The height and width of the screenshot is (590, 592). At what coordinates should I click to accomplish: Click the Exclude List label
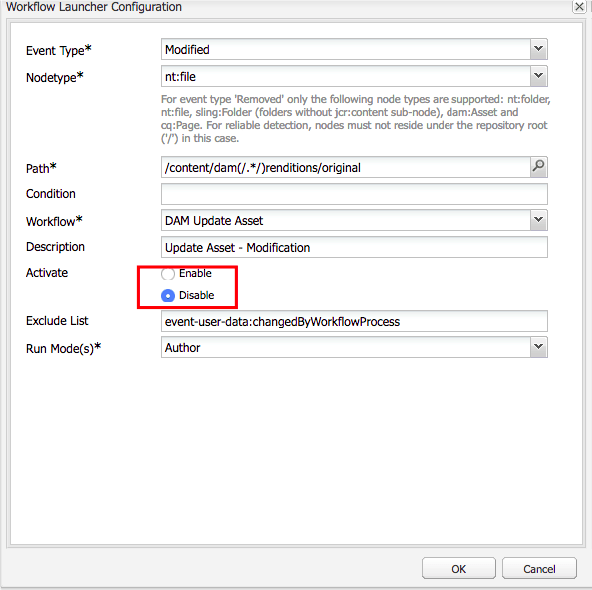tap(57, 320)
